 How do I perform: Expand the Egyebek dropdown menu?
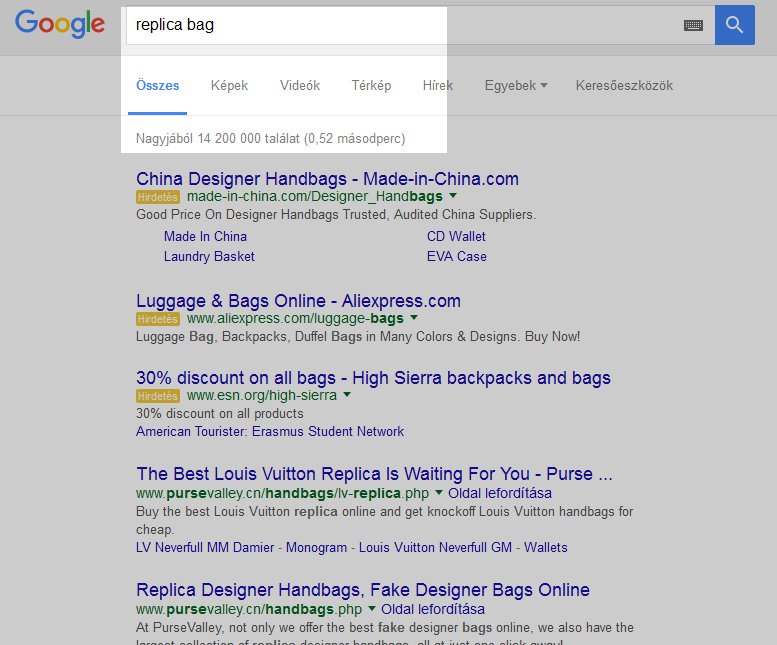[516, 85]
